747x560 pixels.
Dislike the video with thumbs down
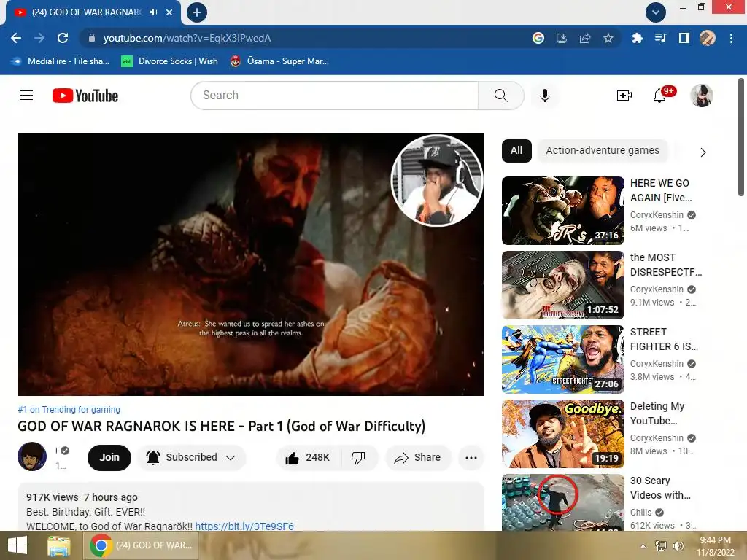click(x=359, y=458)
